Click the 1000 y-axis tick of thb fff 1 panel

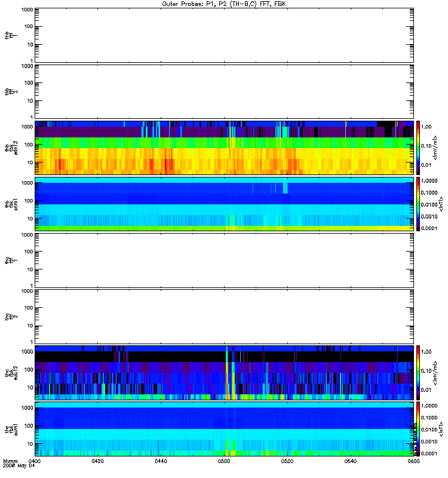(27, 10)
